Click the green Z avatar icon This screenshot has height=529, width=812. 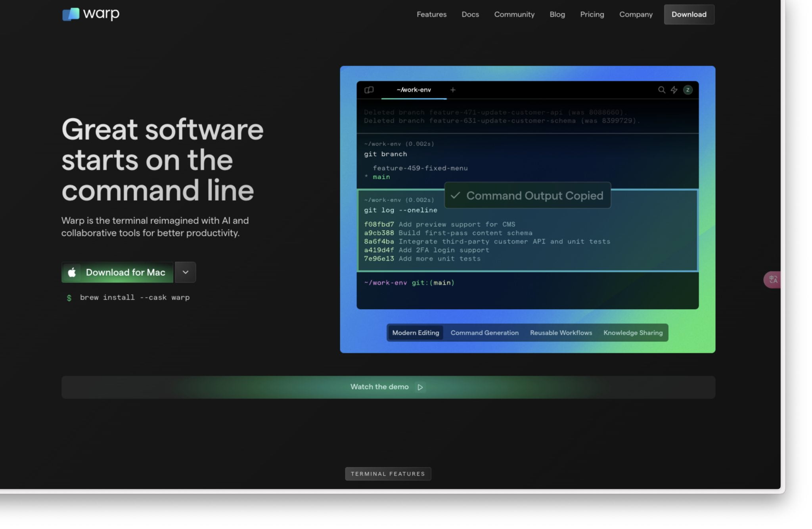(x=688, y=90)
